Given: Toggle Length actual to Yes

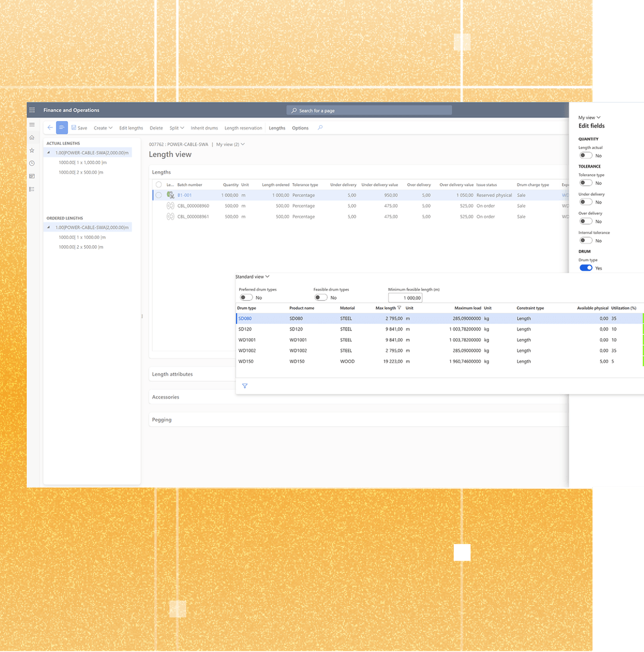Looking at the screenshot, I should [x=586, y=155].
